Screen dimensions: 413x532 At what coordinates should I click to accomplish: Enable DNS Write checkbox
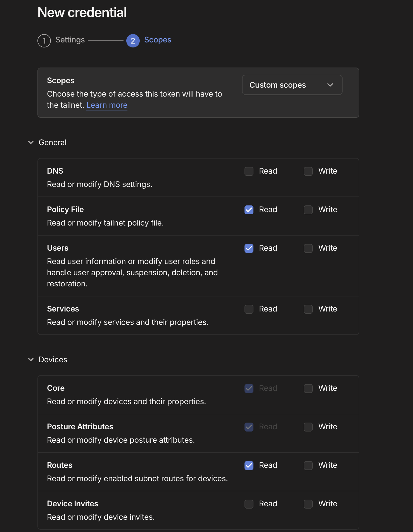(x=308, y=171)
